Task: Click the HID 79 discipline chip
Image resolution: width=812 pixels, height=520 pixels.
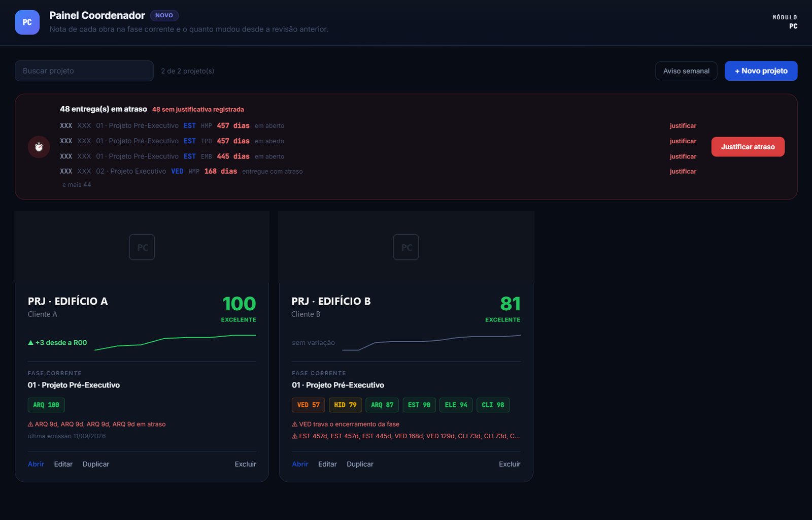Action: click(x=346, y=405)
